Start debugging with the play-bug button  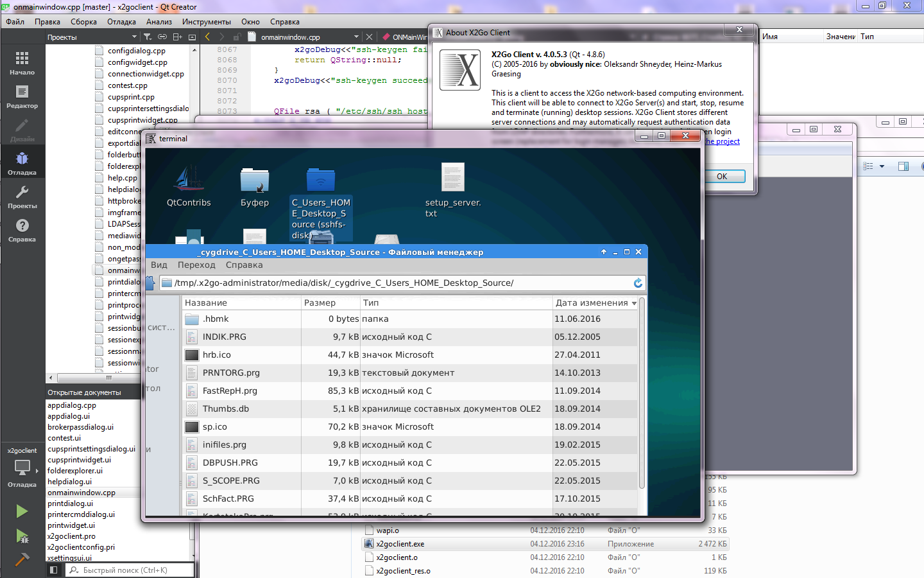(x=22, y=536)
